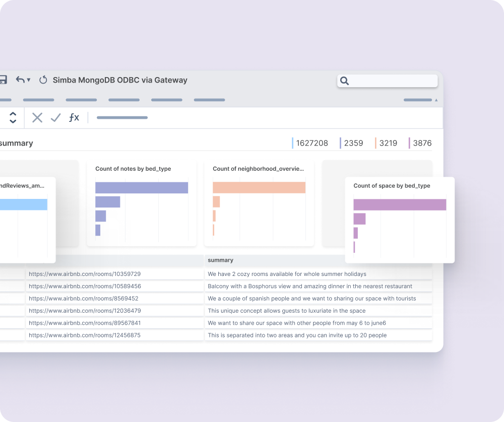Click the Undo arrow icon
The width and height of the screenshot is (504, 422).
pos(19,80)
